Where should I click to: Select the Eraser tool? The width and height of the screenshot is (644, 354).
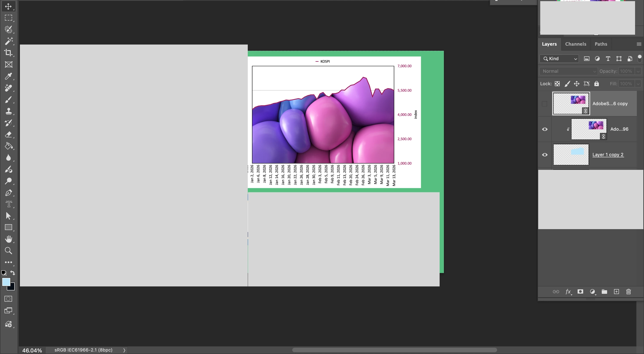(8, 134)
